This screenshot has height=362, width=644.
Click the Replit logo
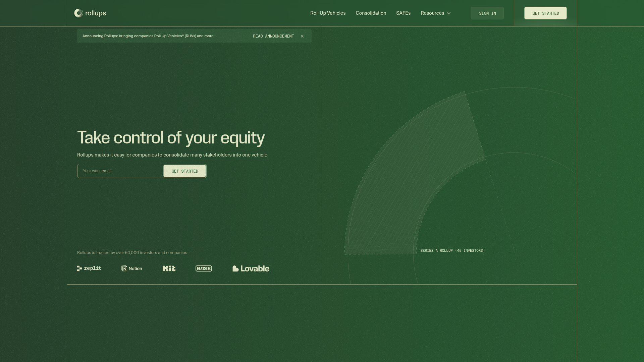pos(89,268)
